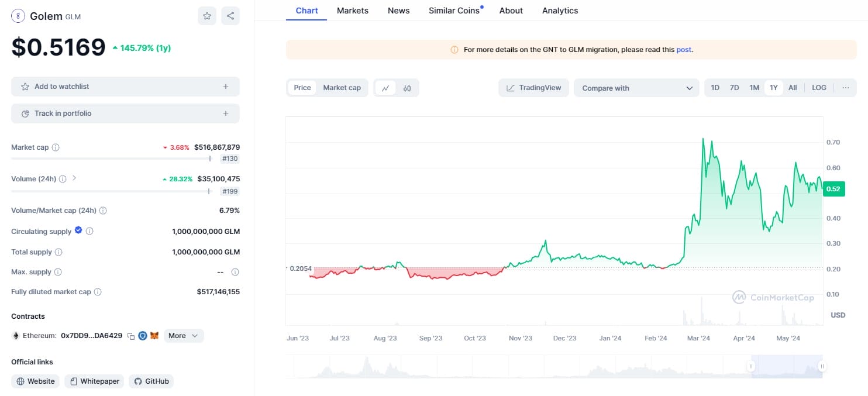The image size is (868, 396).
Task: Open the About tab
Action: tap(511, 11)
